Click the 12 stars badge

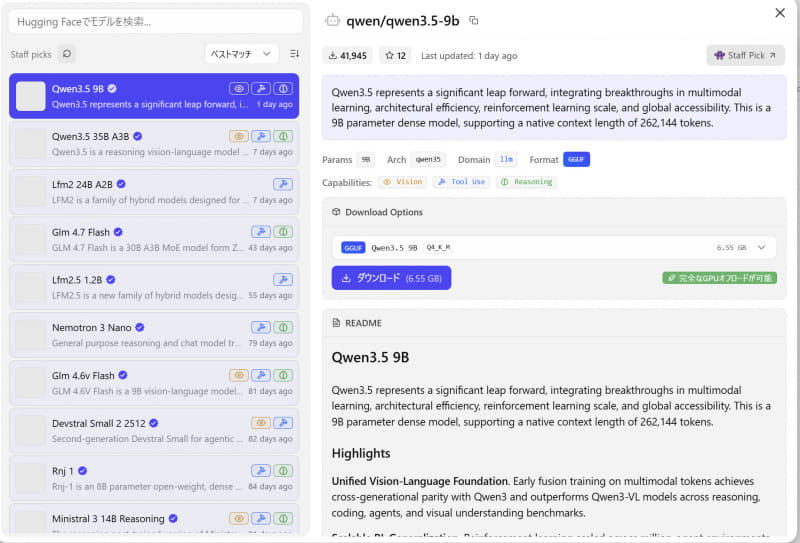click(395, 56)
